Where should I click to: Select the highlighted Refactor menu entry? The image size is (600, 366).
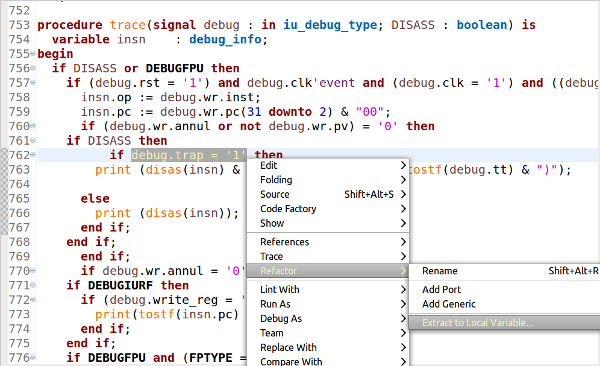tap(328, 271)
